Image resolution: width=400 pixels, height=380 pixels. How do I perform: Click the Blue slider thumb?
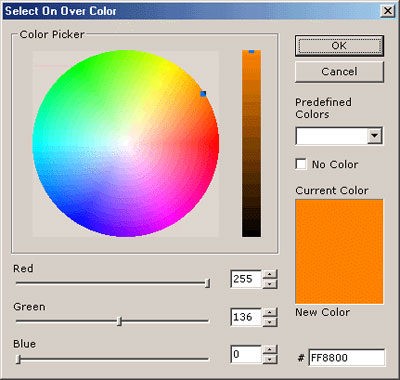pyautogui.click(x=19, y=359)
